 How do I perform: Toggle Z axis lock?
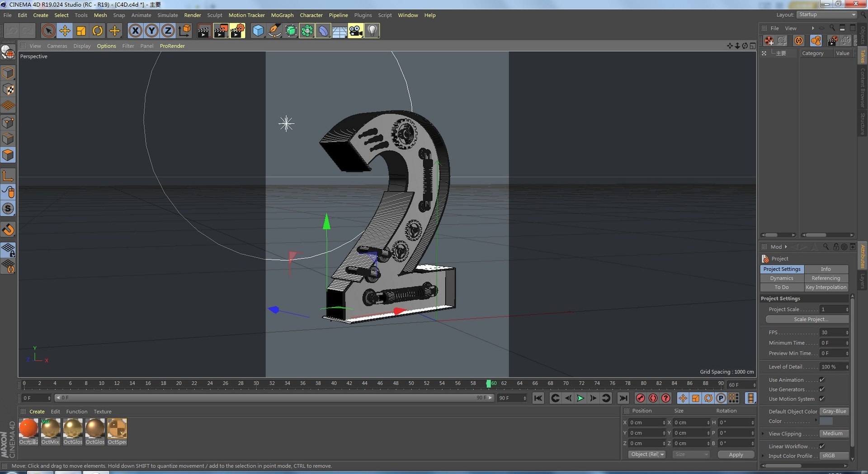coord(168,31)
